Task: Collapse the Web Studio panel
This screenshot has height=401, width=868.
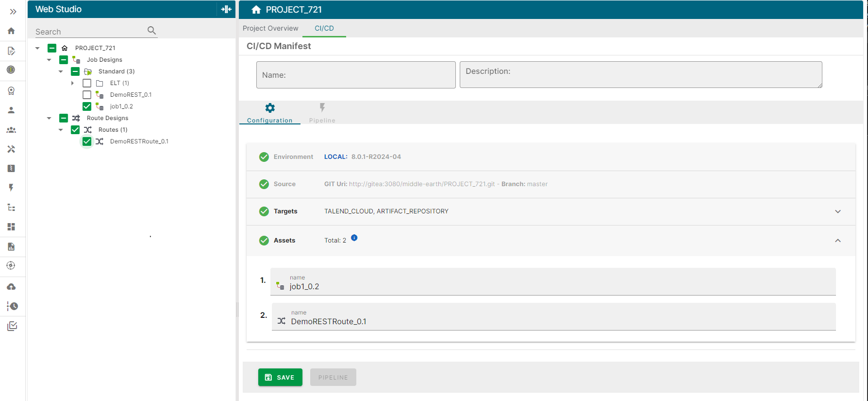Action: click(x=226, y=9)
